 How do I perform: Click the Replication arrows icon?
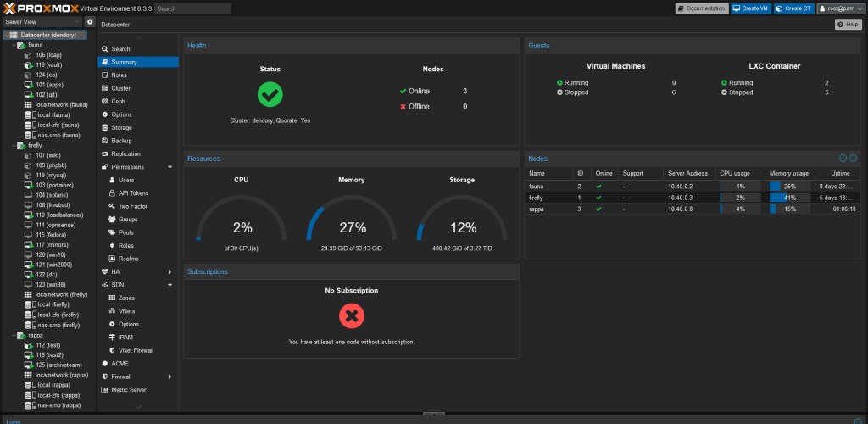click(105, 153)
